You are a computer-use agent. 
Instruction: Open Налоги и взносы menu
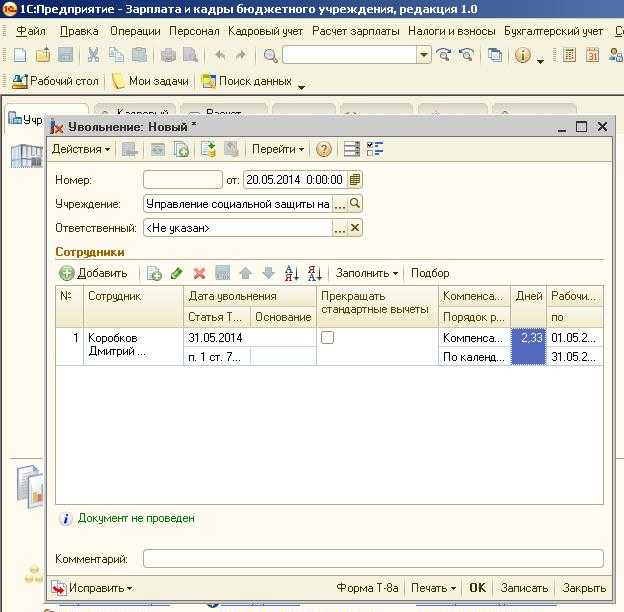pyautogui.click(x=451, y=31)
